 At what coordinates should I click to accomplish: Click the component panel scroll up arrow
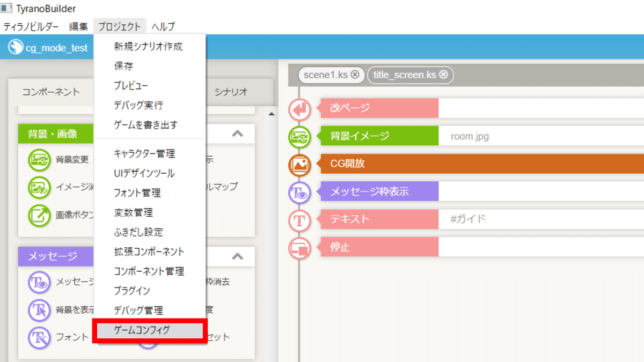coord(270,114)
